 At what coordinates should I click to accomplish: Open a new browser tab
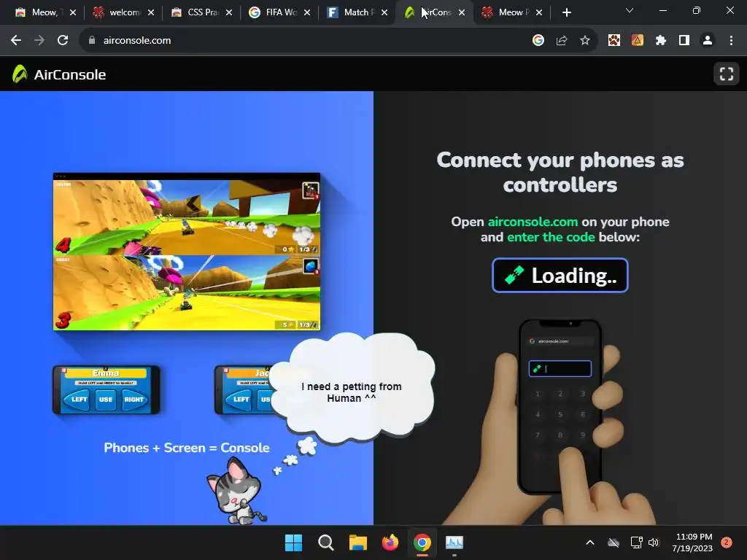(x=566, y=13)
